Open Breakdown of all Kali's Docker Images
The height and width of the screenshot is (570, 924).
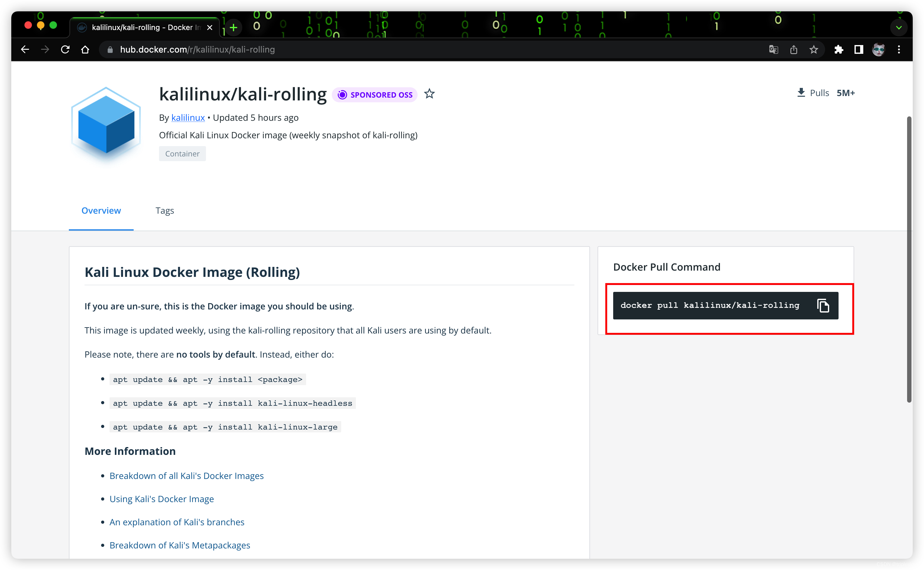(x=186, y=476)
